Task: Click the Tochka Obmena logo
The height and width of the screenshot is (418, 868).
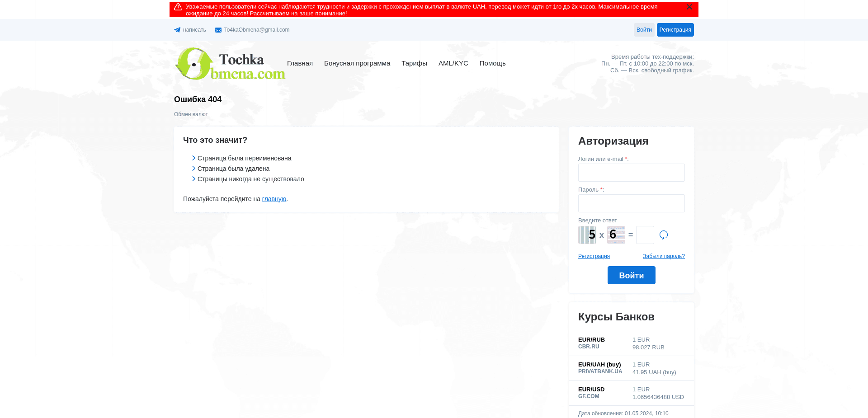Action: pyautogui.click(x=230, y=63)
